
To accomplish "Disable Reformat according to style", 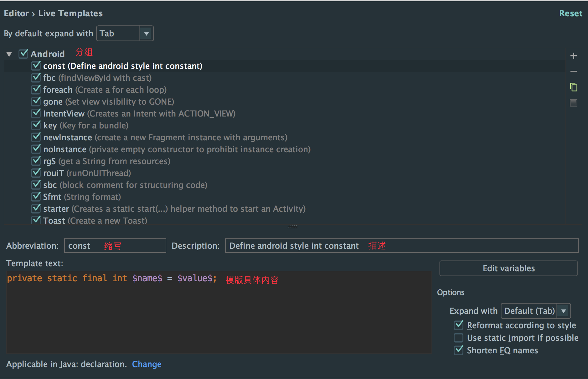I will (459, 325).
